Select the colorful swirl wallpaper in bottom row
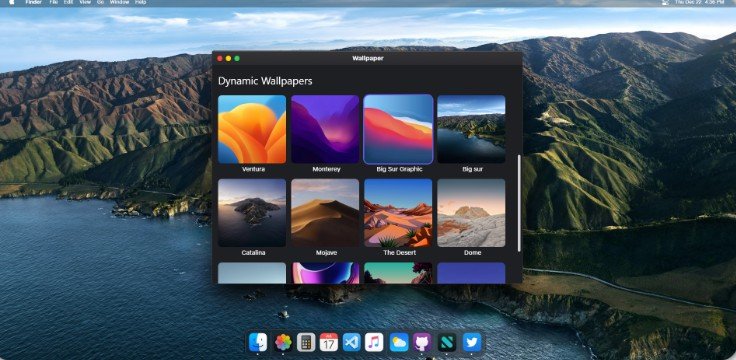Image resolution: width=736 pixels, height=360 pixels. pyautogui.click(x=325, y=273)
